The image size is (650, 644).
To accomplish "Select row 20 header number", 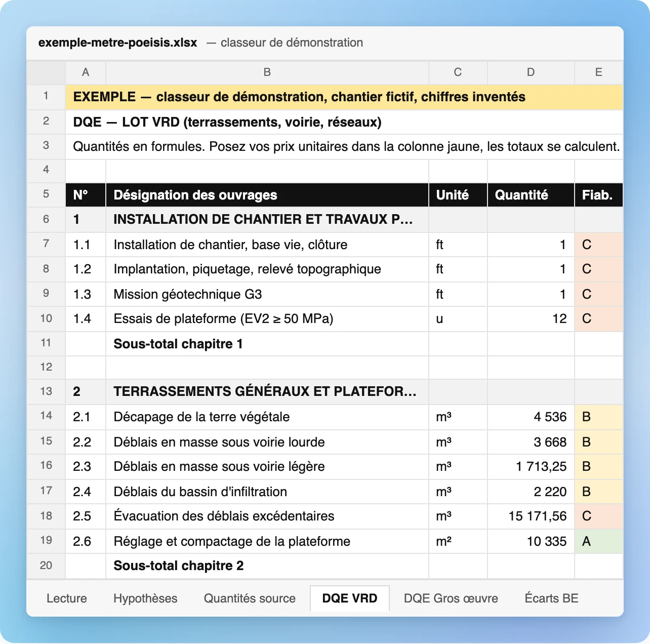I will coord(46,566).
